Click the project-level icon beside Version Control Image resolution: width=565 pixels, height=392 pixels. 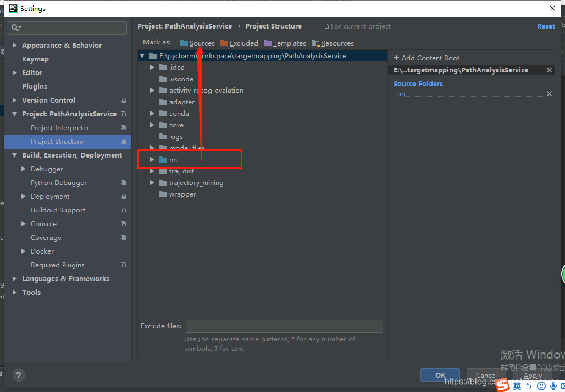(123, 100)
